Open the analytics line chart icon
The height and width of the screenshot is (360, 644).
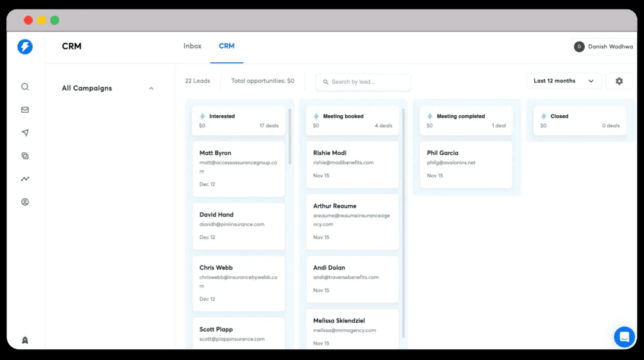pyautogui.click(x=25, y=179)
